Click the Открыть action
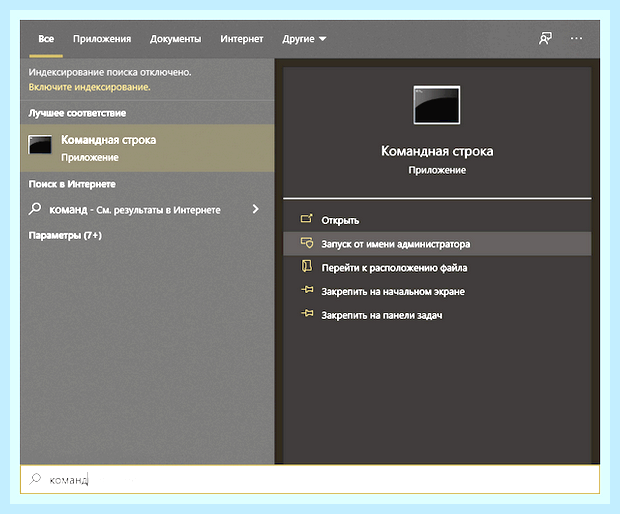620x514 pixels. pyautogui.click(x=437, y=220)
